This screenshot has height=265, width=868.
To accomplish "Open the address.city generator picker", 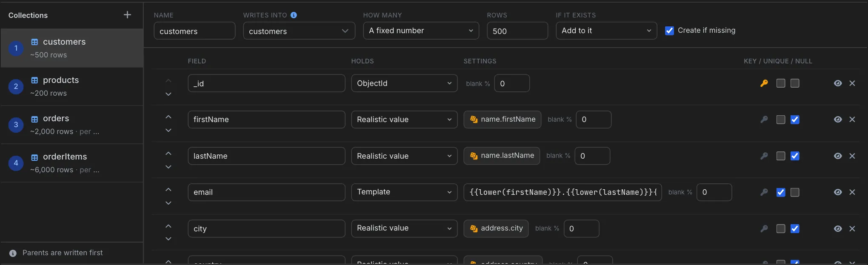I will tap(496, 228).
